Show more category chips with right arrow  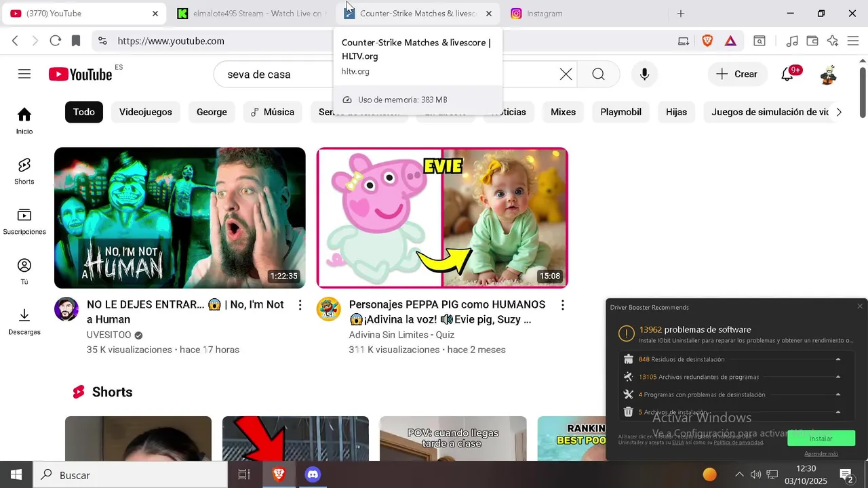(x=839, y=112)
